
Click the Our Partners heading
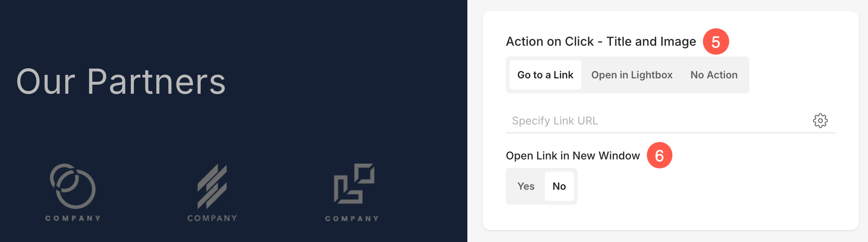pos(121,81)
